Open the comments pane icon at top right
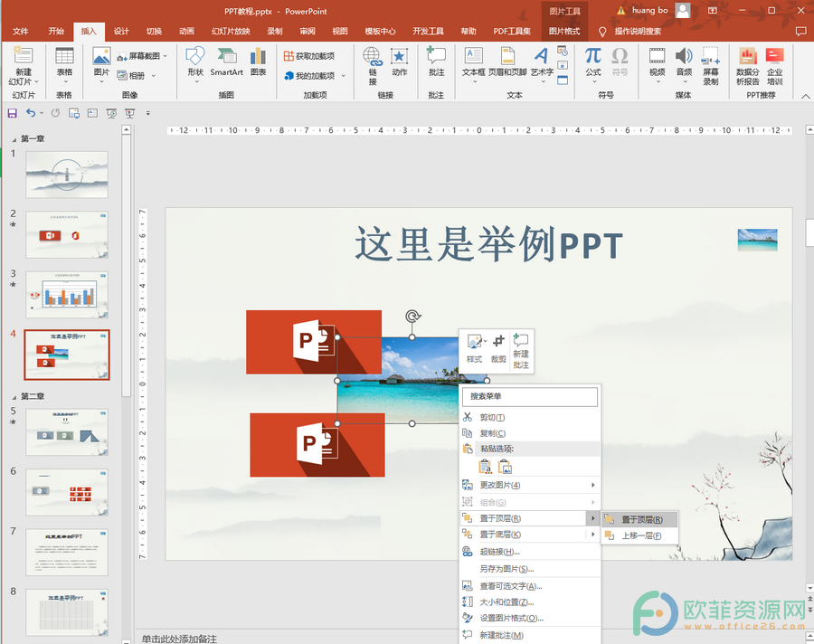Image resolution: width=814 pixels, height=644 pixels. point(800,31)
